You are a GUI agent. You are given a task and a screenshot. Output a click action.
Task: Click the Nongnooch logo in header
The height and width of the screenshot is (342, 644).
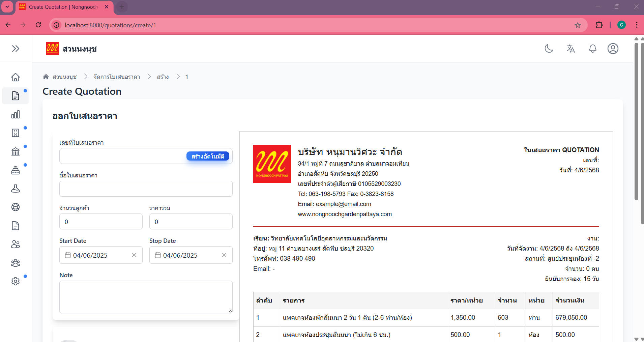point(53,49)
